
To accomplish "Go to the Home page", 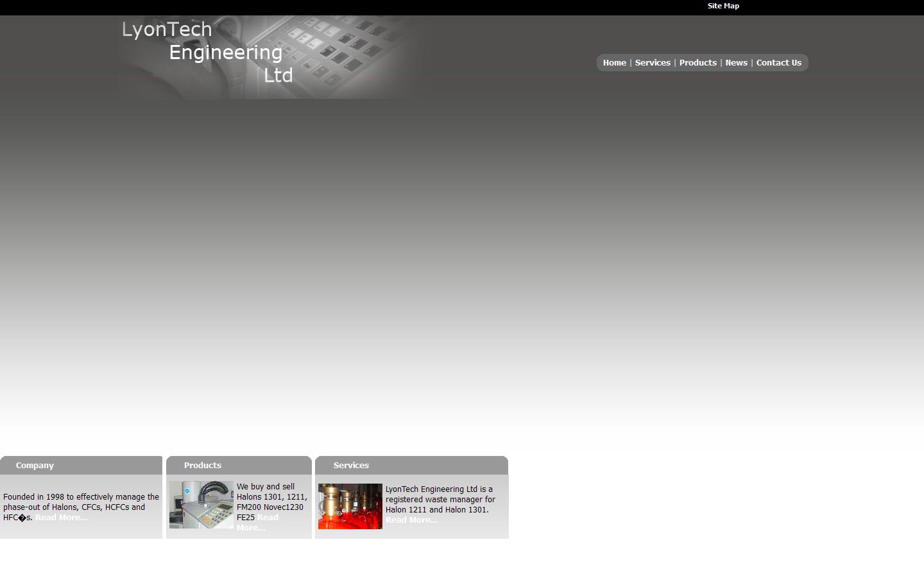I will point(614,63).
